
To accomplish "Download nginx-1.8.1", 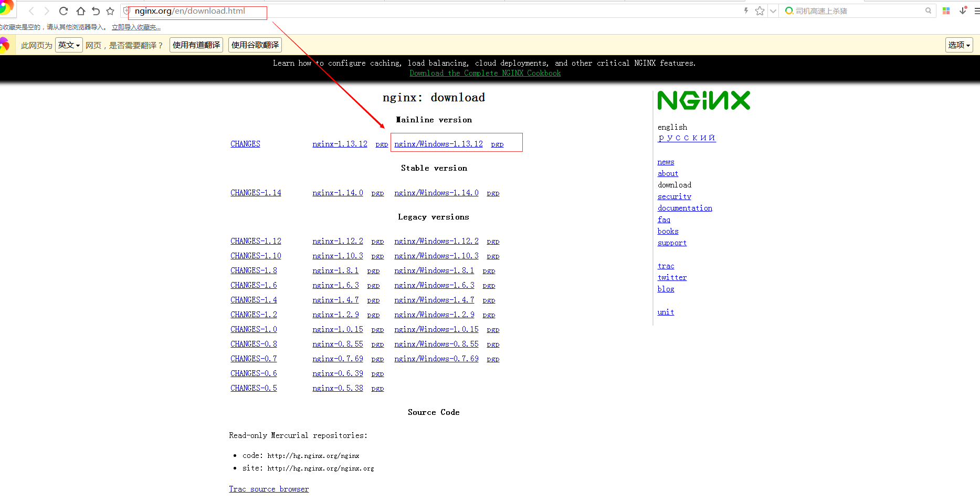I will tap(335, 270).
